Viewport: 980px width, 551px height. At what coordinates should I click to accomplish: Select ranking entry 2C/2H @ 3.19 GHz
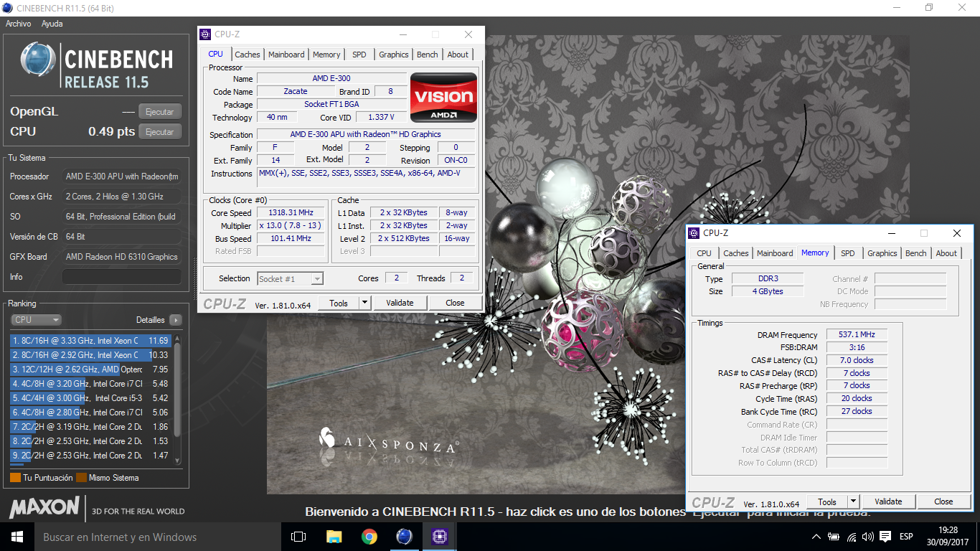coord(90,427)
